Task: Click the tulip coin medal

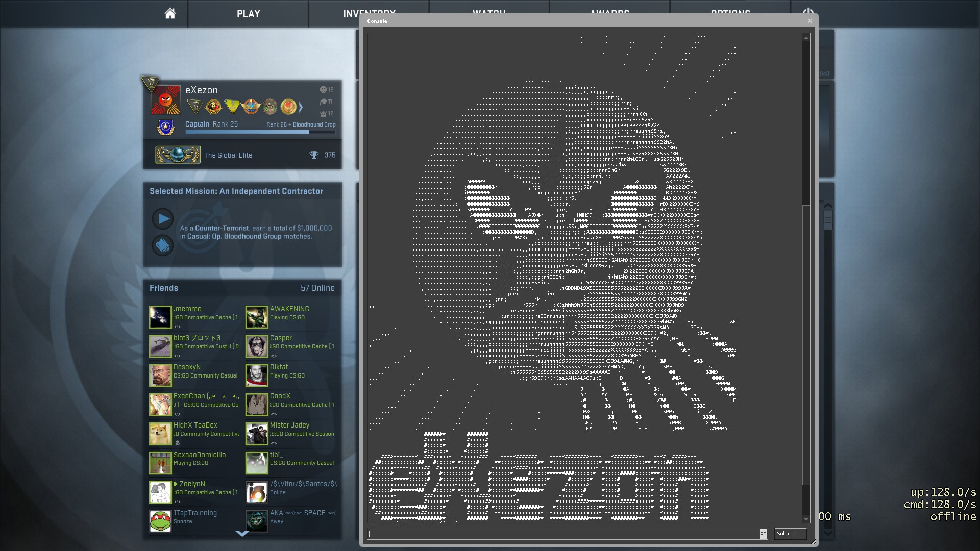Action: pos(288,107)
